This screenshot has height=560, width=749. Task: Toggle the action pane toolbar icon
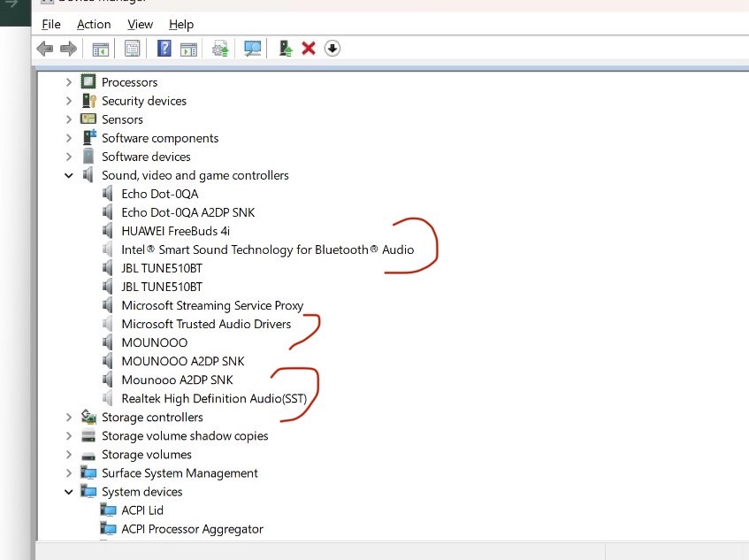click(188, 49)
